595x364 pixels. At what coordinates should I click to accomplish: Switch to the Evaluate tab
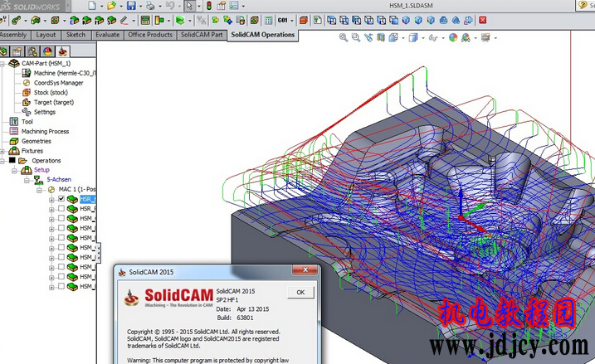pyautogui.click(x=107, y=35)
